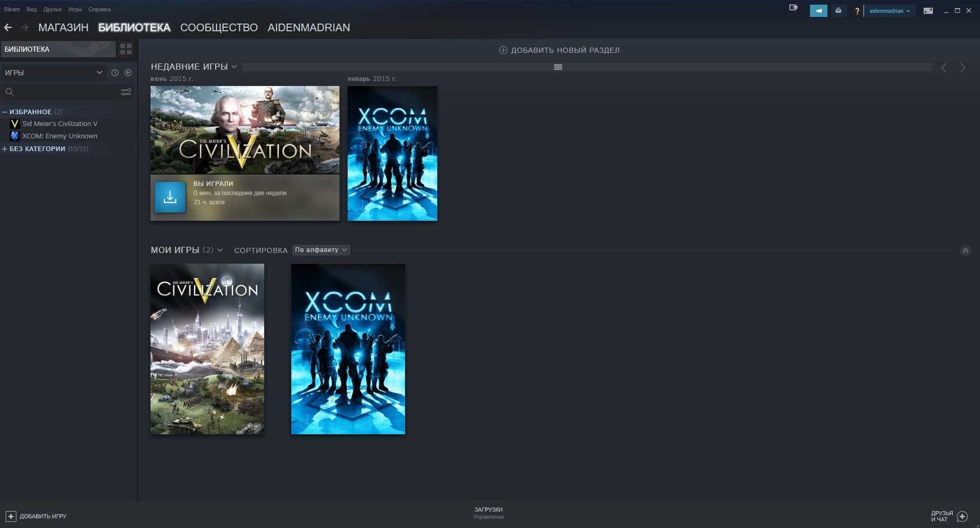Viewport: 980px width, 528px height.
Task: Go to the МАГАЗИН tab
Action: point(63,28)
